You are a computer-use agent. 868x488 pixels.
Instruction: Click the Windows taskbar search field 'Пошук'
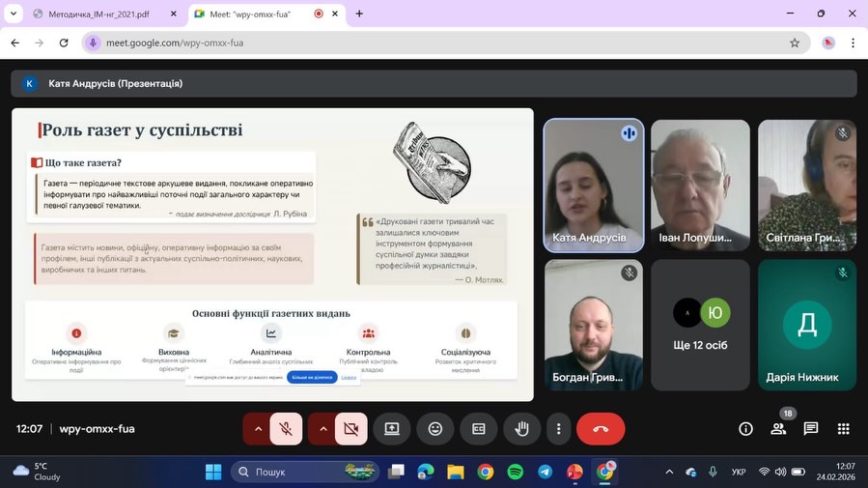pyautogui.click(x=290, y=472)
